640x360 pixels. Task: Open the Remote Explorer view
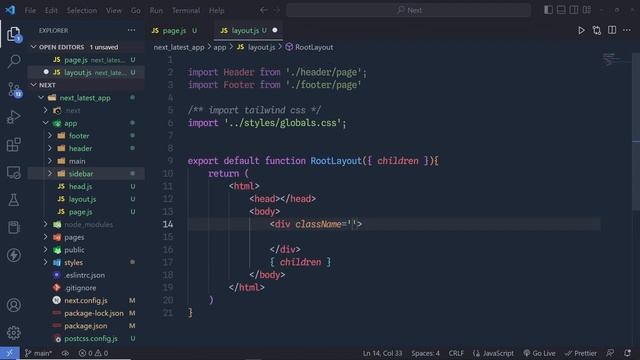[13, 172]
